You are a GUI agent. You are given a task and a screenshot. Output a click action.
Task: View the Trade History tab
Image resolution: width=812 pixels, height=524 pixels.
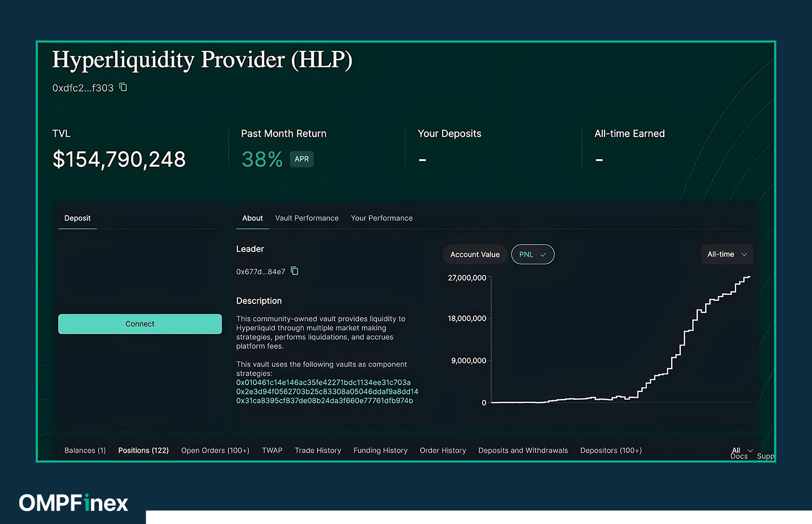[318, 450]
